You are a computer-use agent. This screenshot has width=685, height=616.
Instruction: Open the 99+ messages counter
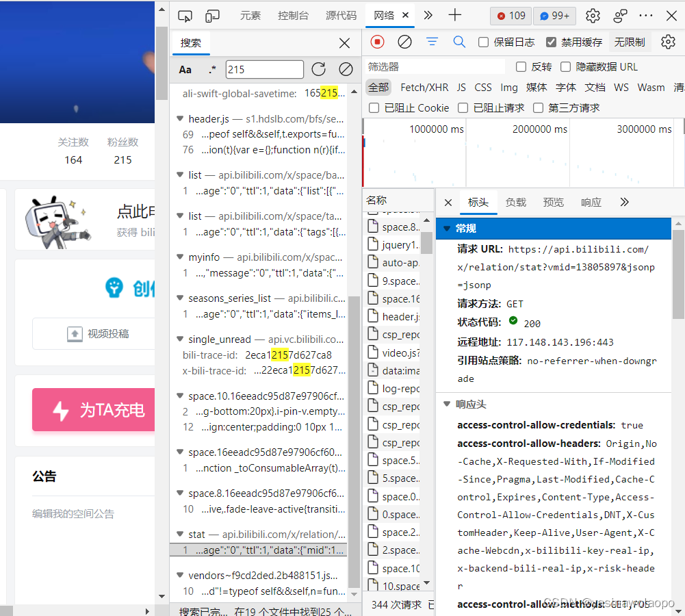click(555, 16)
